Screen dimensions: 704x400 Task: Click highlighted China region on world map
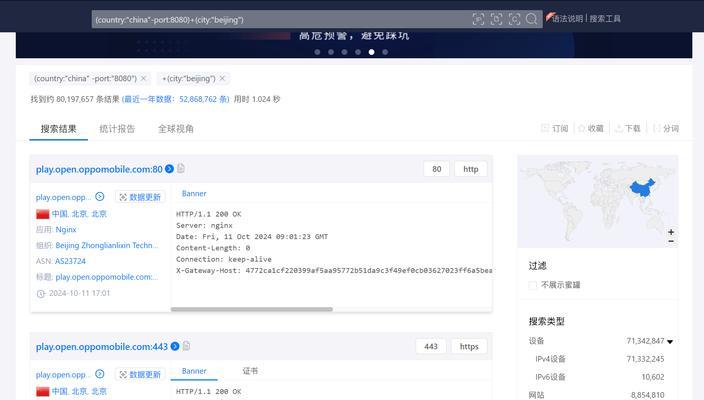point(642,188)
